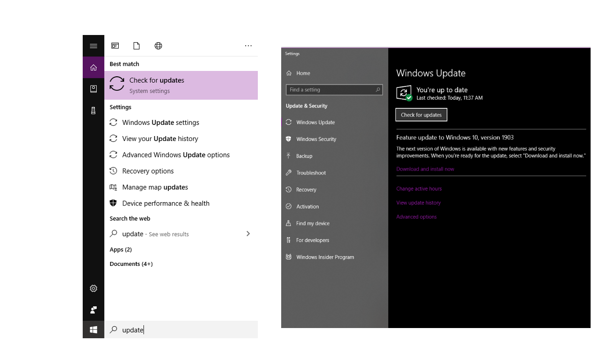Open Windows Update settings result
612x364 pixels.
click(181, 122)
